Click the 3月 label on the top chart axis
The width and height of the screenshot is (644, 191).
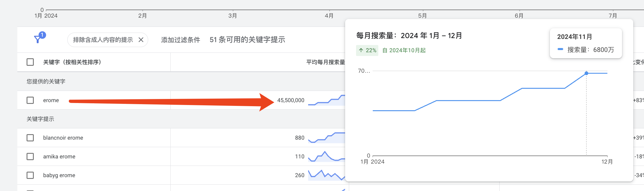tap(232, 16)
